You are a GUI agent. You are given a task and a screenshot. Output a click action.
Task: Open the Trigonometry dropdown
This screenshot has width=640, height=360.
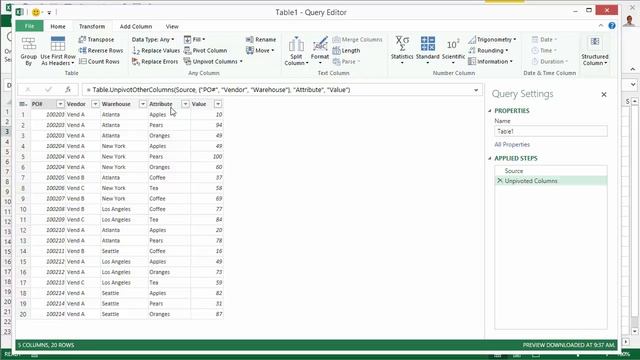pos(492,40)
